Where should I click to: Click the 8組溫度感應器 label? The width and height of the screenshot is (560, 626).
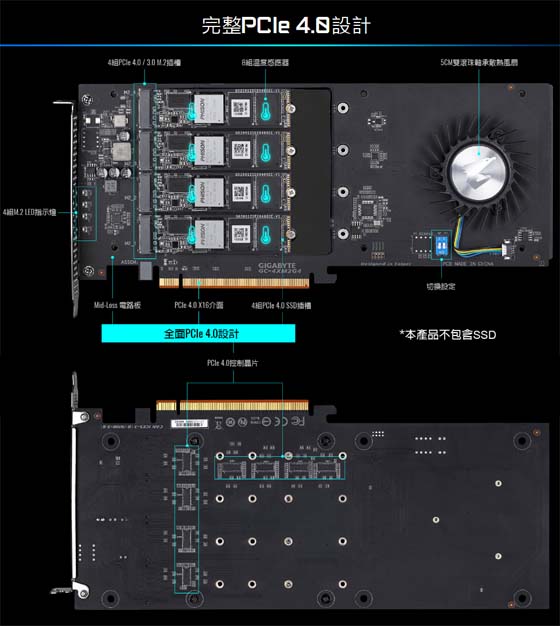(x=265, y=62)
